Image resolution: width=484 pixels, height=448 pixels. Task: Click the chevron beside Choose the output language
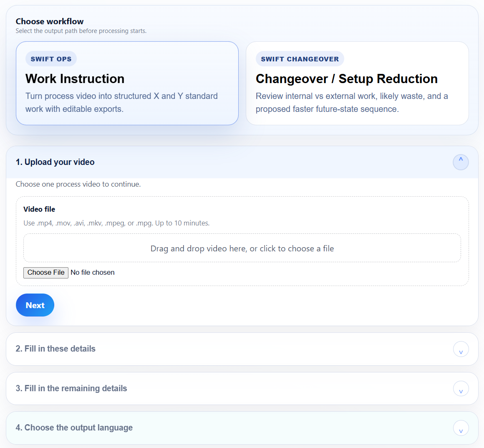[461, 428]
